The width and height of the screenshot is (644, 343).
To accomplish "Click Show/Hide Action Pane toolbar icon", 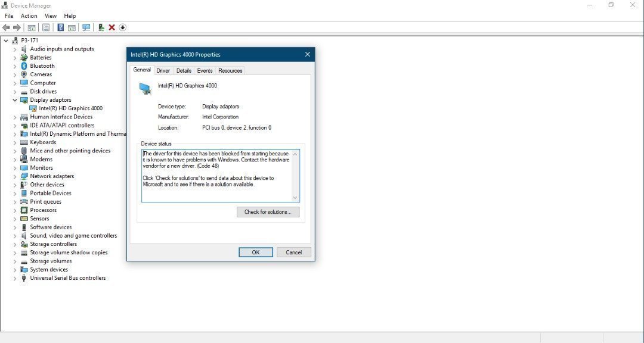I will [72, 27].
